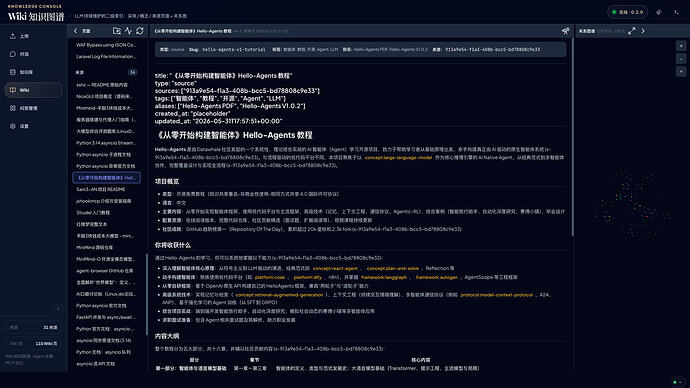Open the terminal icon at top right

click(x=676, y=12)
